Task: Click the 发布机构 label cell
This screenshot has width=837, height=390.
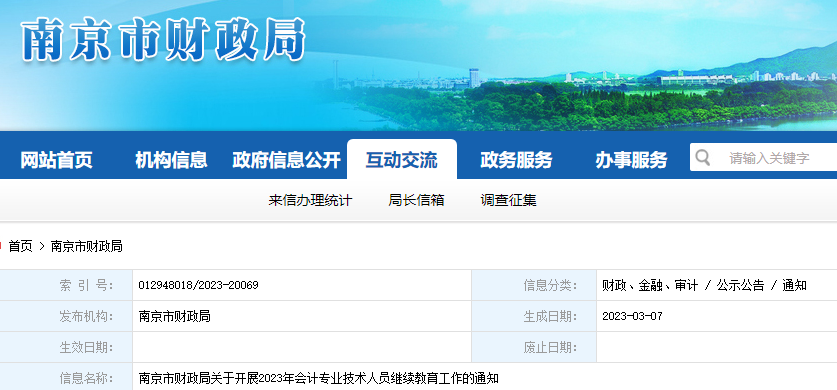Action: (x=66, y=316)
